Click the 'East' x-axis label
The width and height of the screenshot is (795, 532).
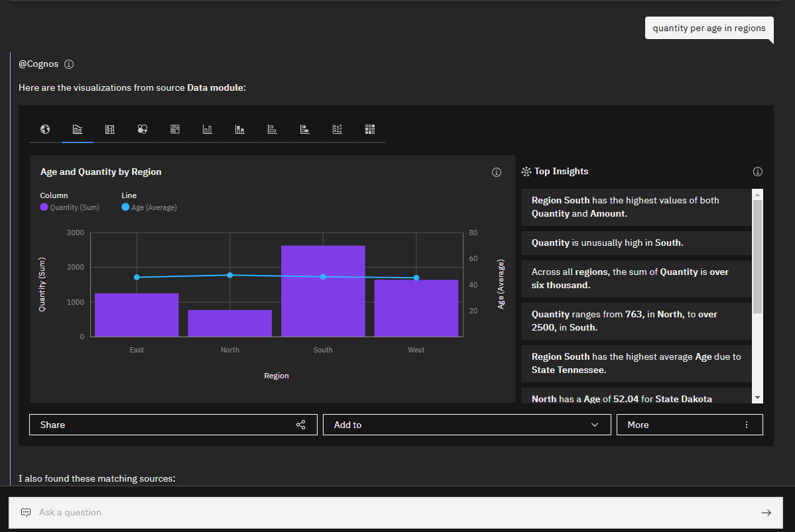click(137, 350)
